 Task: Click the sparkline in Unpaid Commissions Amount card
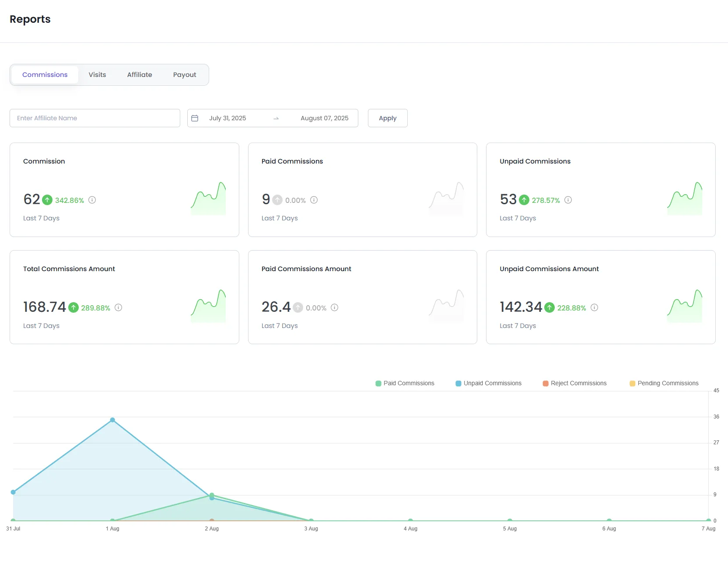pos(685,306)
